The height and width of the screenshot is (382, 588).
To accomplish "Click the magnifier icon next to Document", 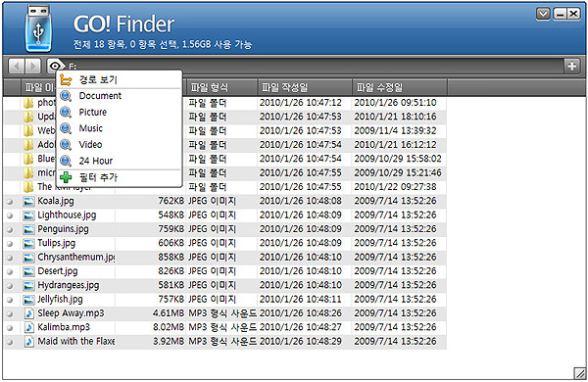I will 66,96.
